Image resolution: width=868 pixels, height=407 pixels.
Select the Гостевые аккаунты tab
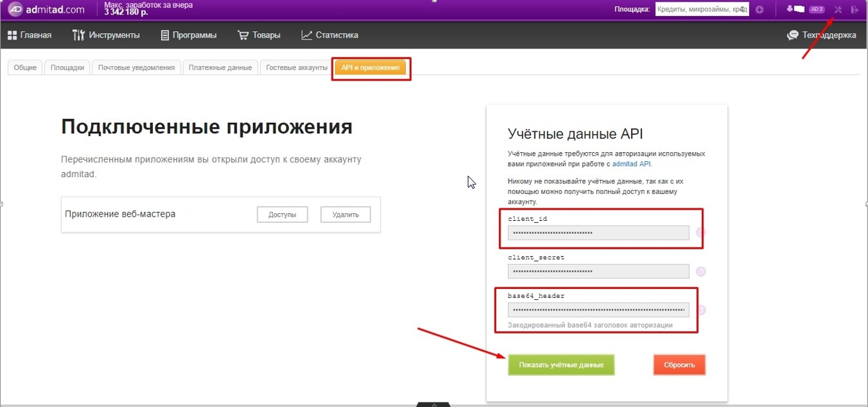[x=296, y=68]
